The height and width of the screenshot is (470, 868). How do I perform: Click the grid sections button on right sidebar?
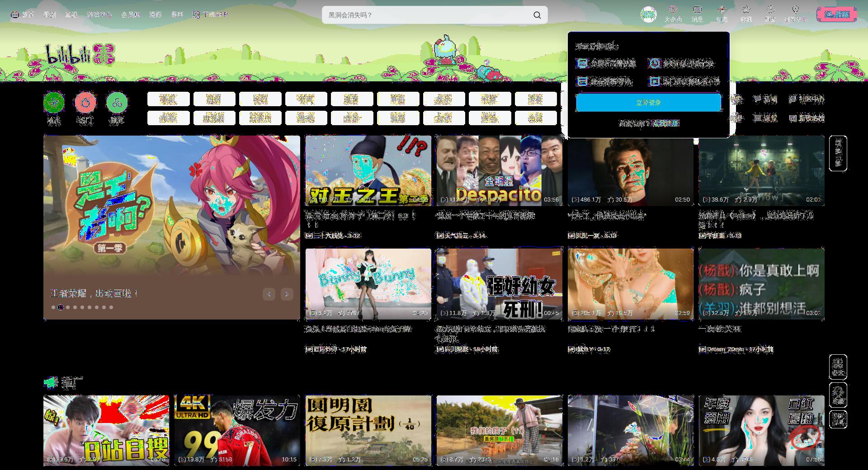[838, 367]
